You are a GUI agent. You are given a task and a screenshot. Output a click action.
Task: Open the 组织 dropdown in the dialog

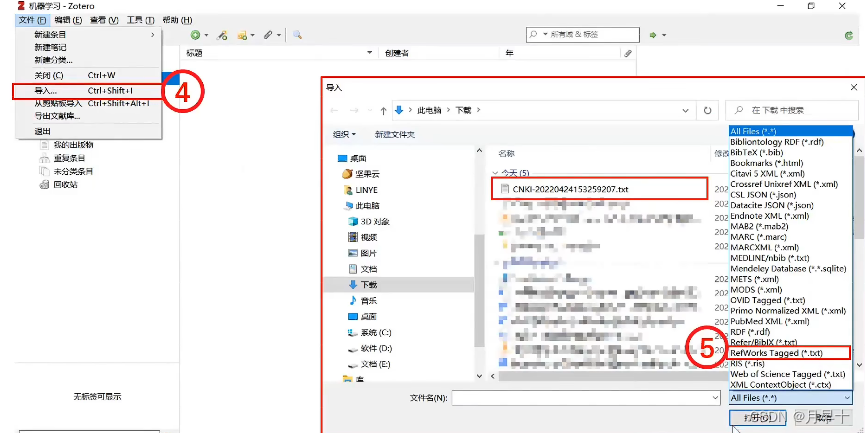point(344,135)
